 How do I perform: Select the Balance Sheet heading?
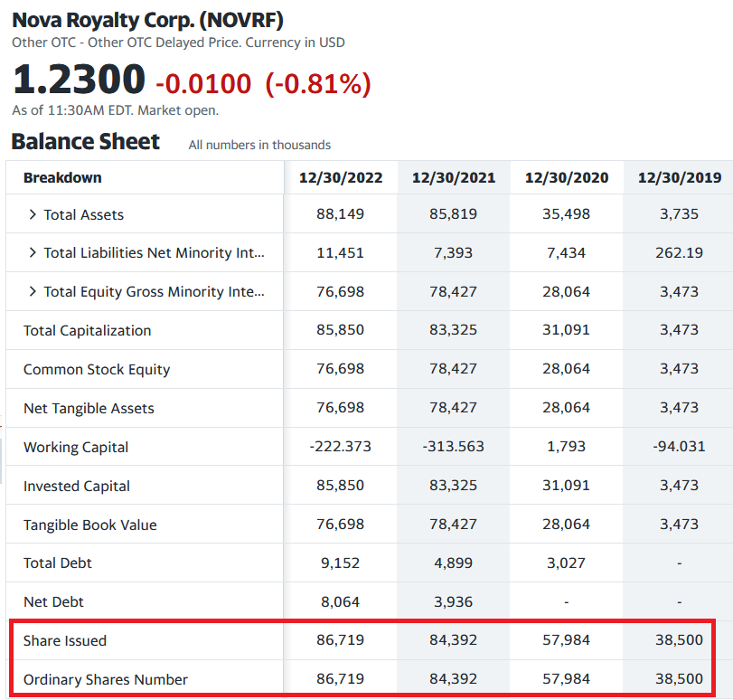(x=86, y=142)
